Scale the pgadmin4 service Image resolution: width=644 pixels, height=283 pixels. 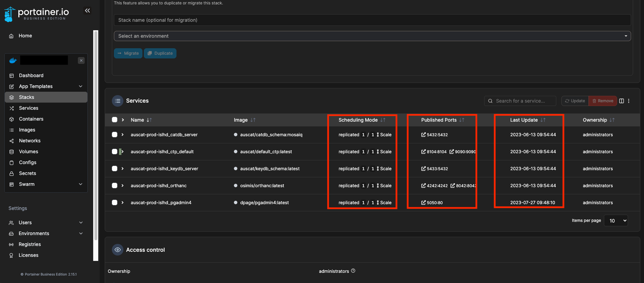[384, 202]
